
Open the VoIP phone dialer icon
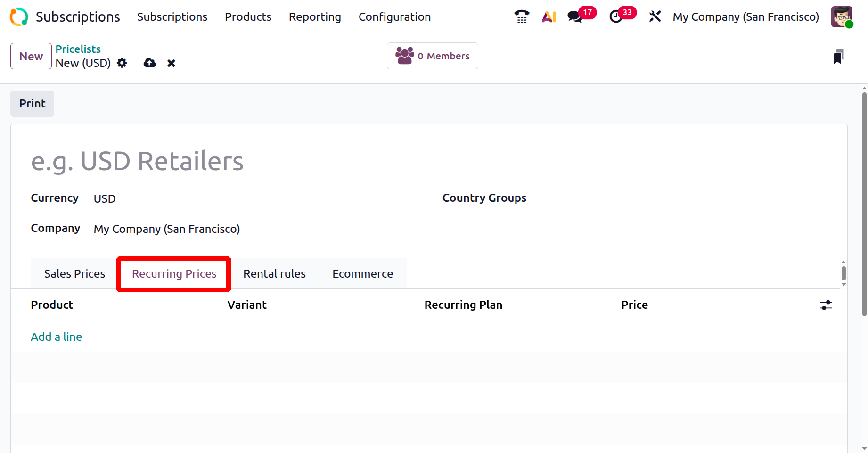(521, 17)
